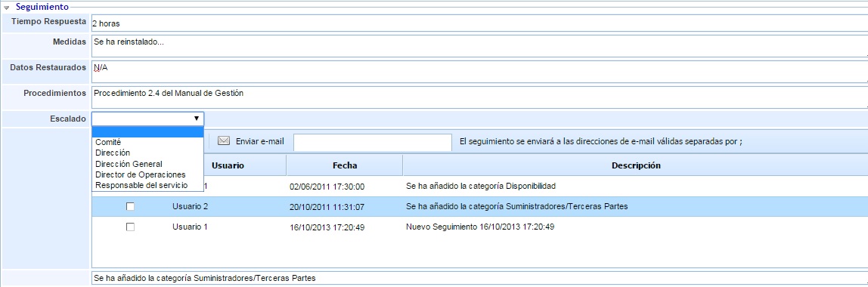Tick the checkbox for Usuario 2 row
The image size is (868, 287).
tap(130, 206)
